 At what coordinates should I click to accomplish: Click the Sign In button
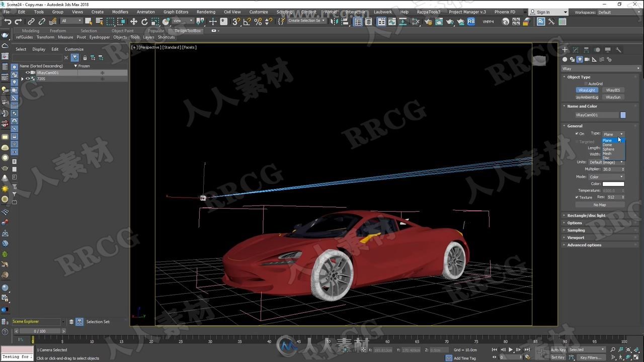point(543,12)
